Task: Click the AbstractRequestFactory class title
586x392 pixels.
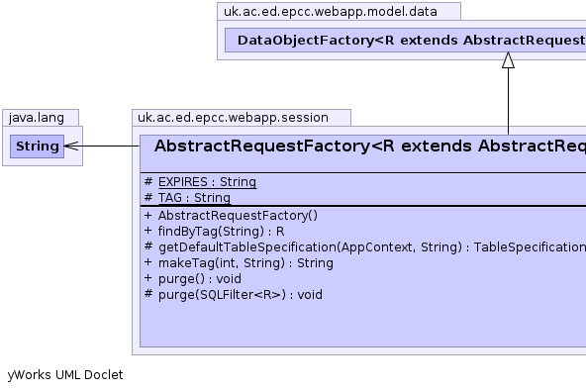Action: [x=370, y=147]
